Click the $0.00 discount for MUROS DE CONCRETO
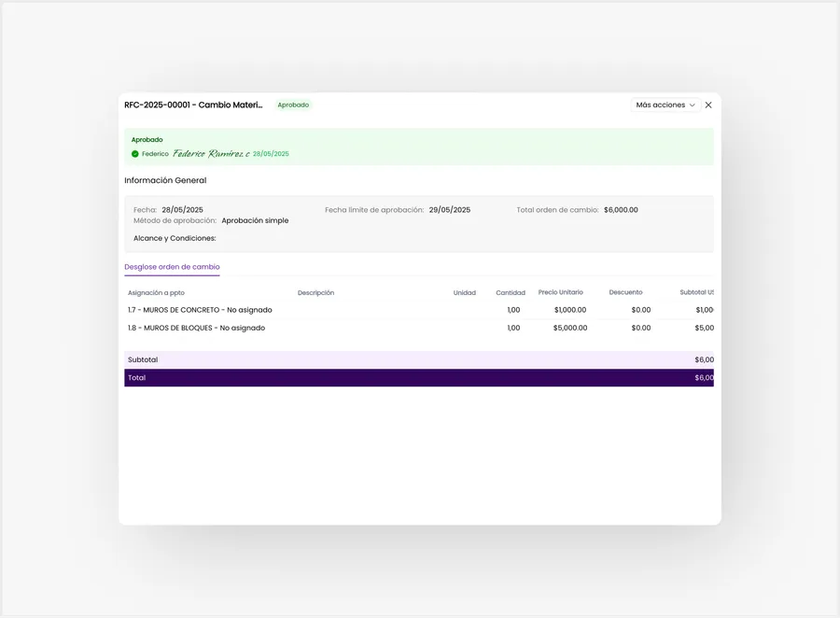The height and width of the screenshot is (618, 840). (x=640, y=310)
